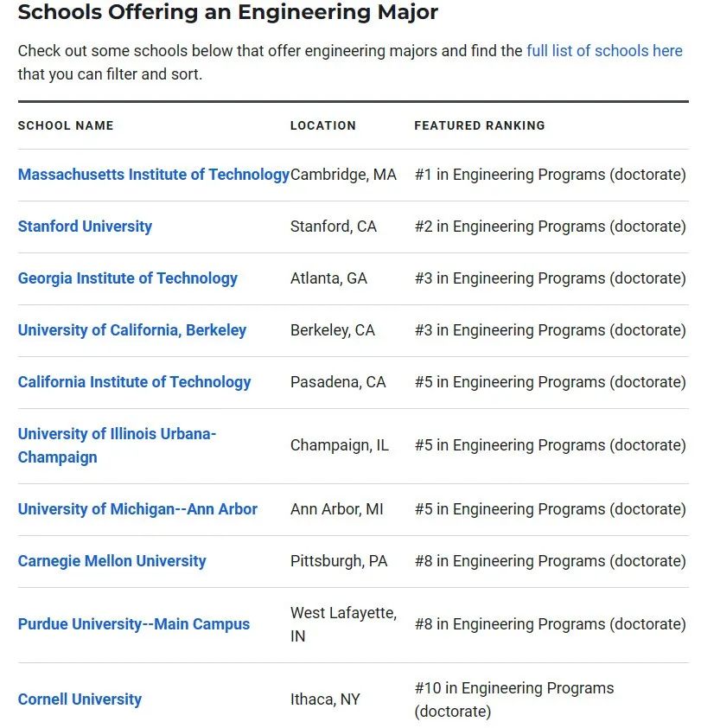Click the Schools Offering an Engineering Major heading
This screenshot has height=728, width=701.
(228, 12)
